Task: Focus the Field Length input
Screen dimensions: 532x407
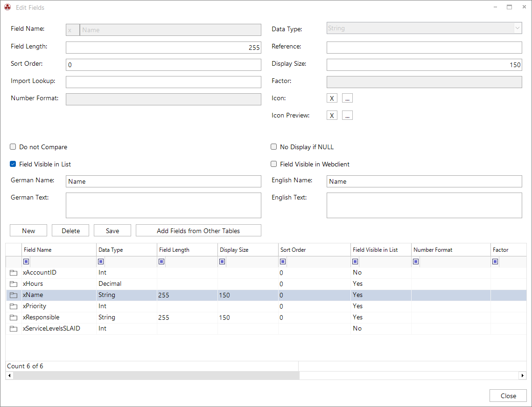Action: click(163, 48)
